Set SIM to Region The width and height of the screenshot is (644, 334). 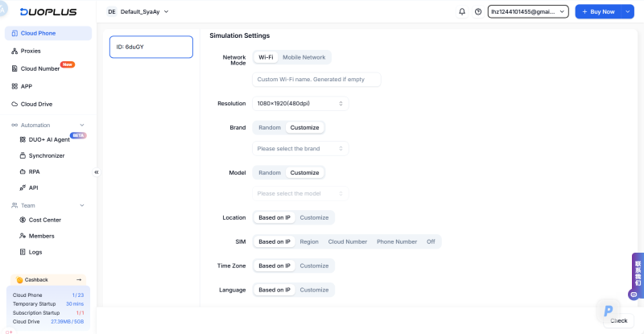coord(309,242)
